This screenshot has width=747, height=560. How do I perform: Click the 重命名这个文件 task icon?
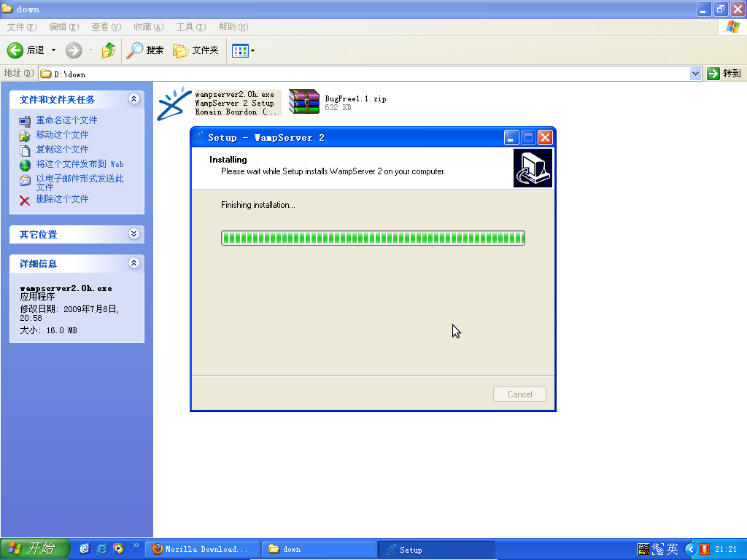(25, 121)
